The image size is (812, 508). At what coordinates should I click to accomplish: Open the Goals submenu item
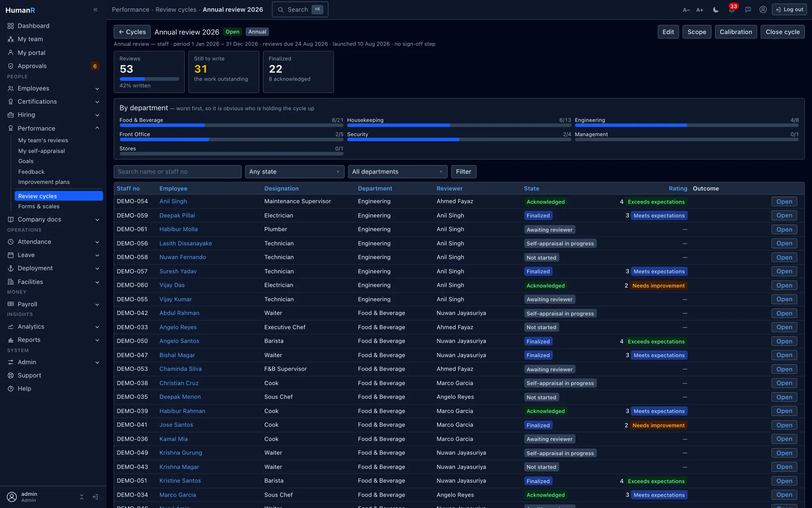pos(26,161)
